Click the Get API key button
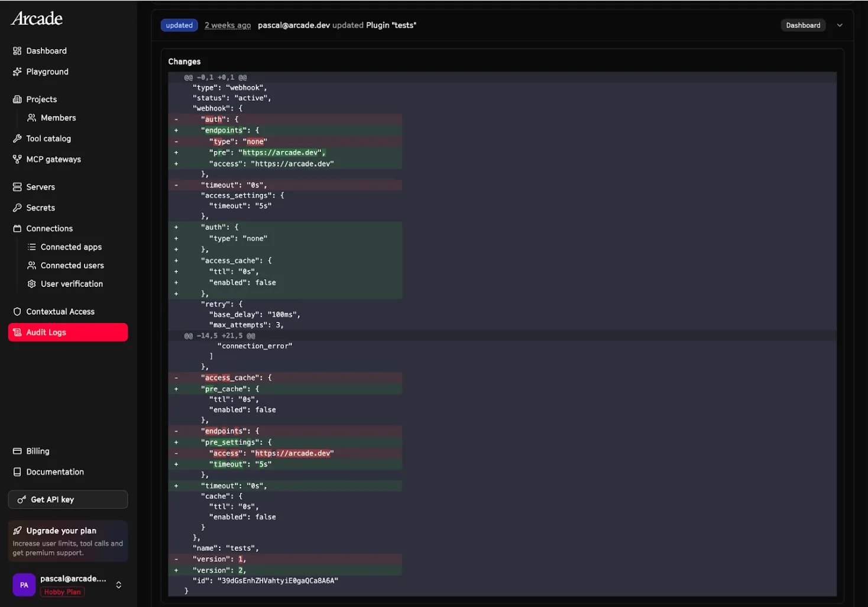 tap(67, 499)
